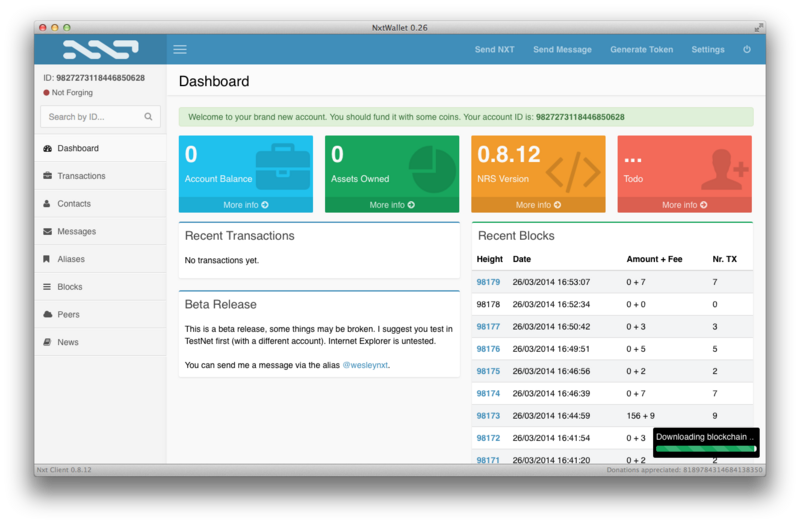
Task: Click the Downloading blockchain progress bar
Action: coord(705,449)
